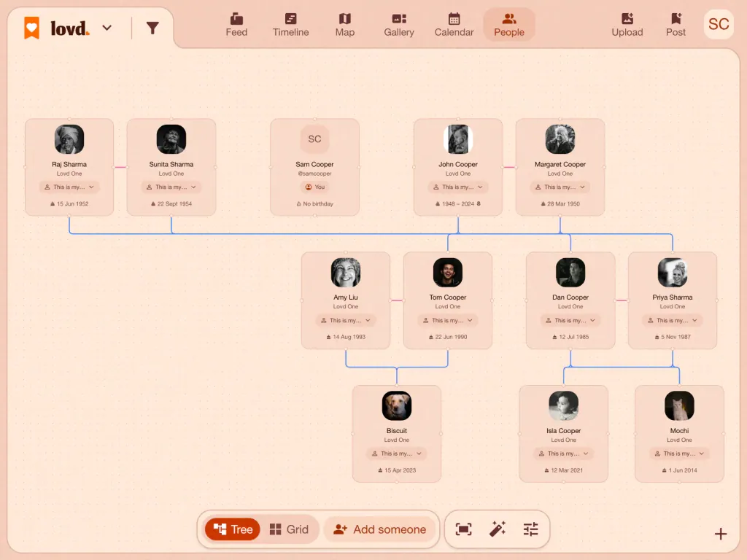Screen dimensions: 747x560
Task: Open Biscuit's relationship dropdown
Action: click(x=397, y=454)
